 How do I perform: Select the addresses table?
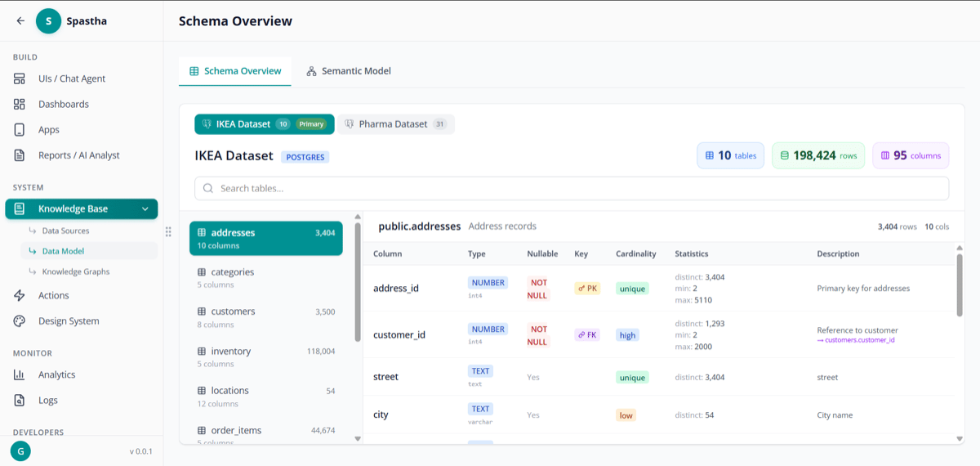266,238
